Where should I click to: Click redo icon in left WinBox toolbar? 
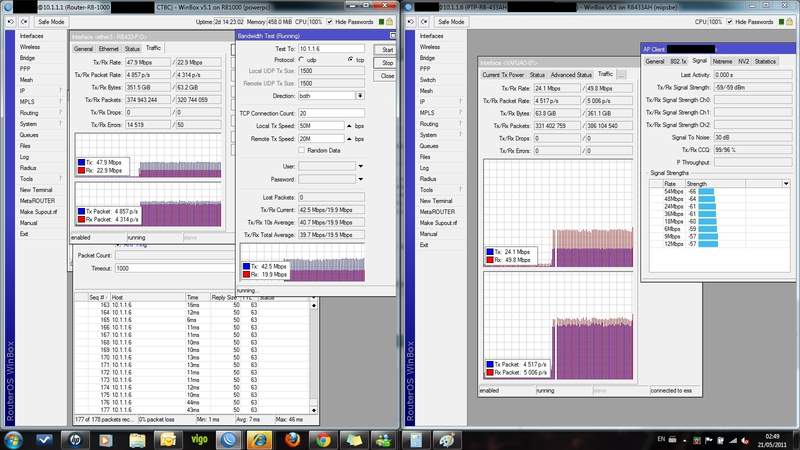click(x=24, y=22)
